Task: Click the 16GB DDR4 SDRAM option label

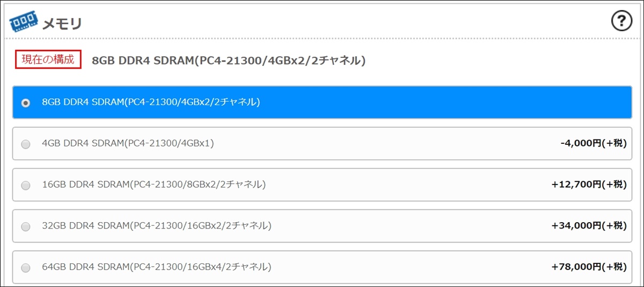Action: pyautogui.click(x=153, y=185)
